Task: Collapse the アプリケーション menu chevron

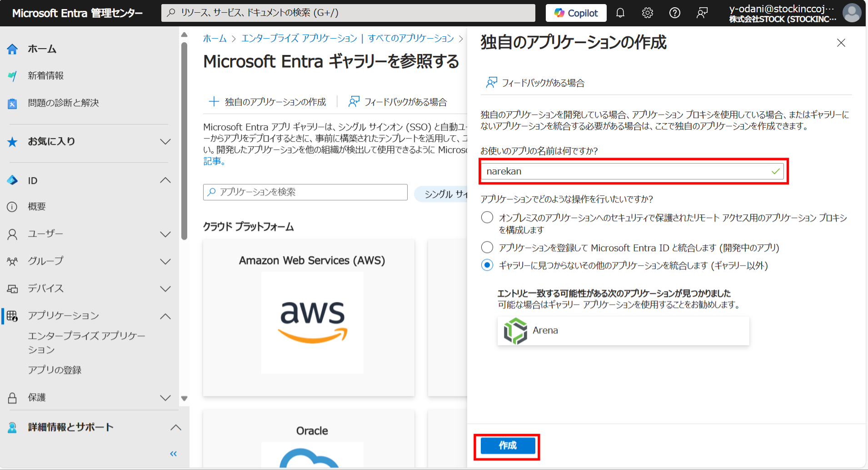Action: coord(165,316)
